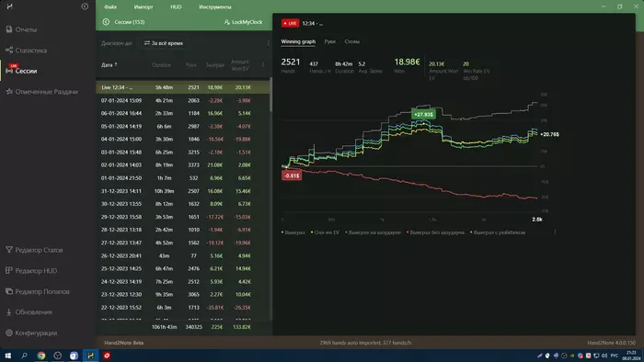
Task: Toggle the Выиграл legend series
Action: tap(293, 232)
